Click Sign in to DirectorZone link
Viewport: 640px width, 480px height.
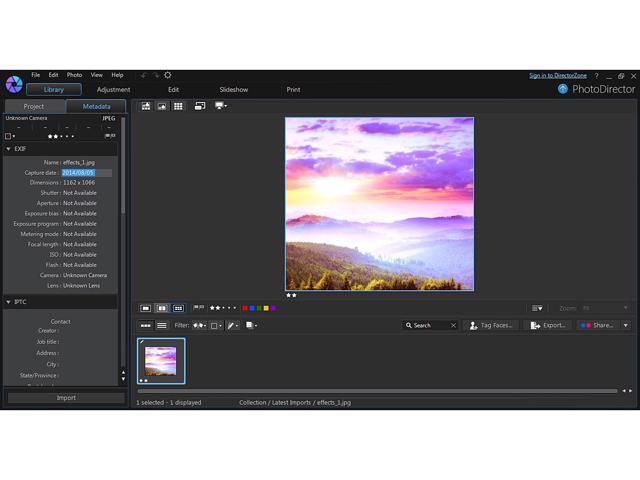pyautogui.click(x=558, y=76)
